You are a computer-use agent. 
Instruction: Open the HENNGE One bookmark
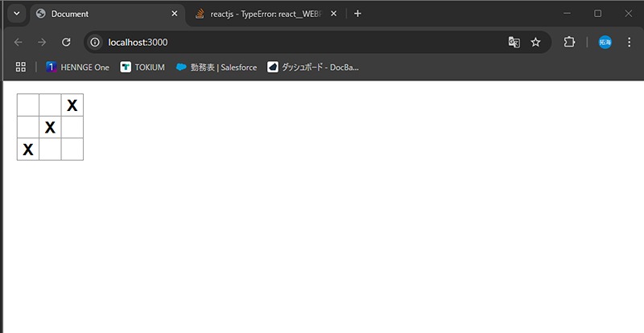(77, 68)
